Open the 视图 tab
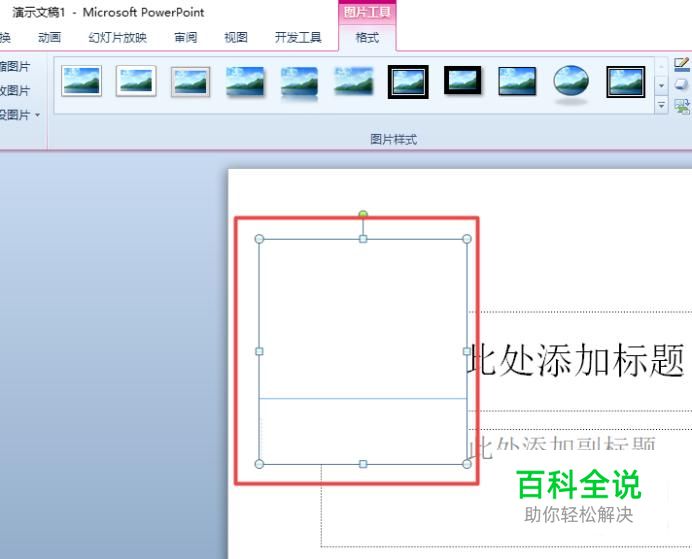 coord(236,38)
